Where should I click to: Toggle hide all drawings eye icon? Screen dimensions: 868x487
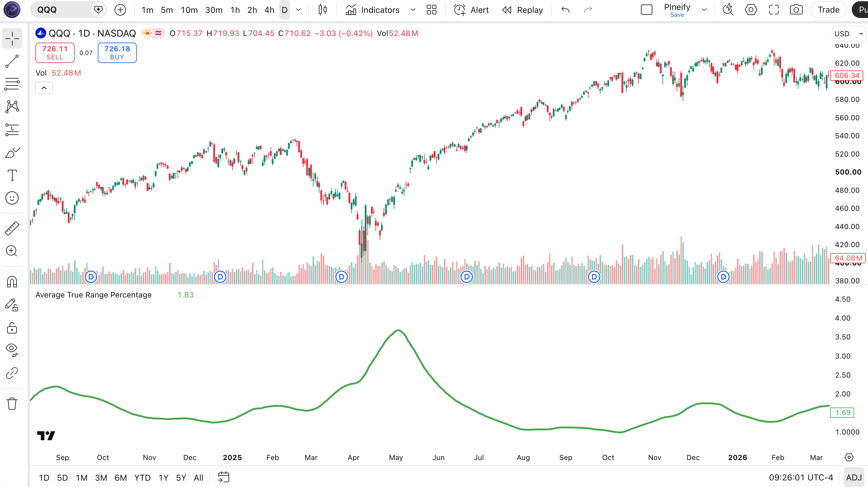pos(12,350)
